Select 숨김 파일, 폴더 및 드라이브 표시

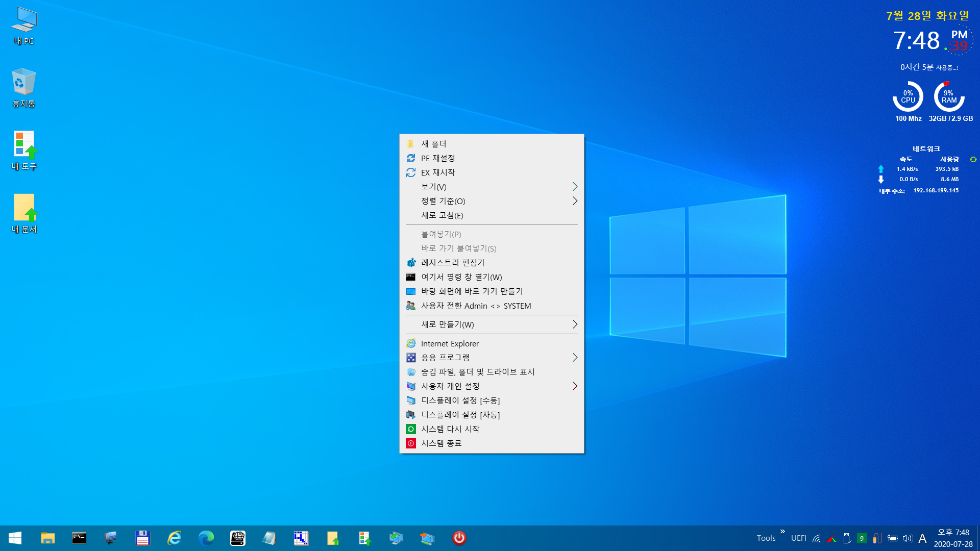(492, 372)
